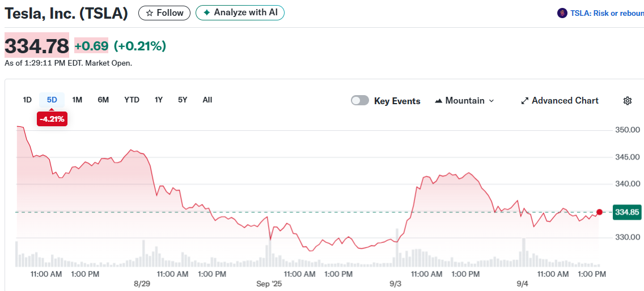Select the YTD range tab
644x291 pixels.
click(x=132, y=100)
